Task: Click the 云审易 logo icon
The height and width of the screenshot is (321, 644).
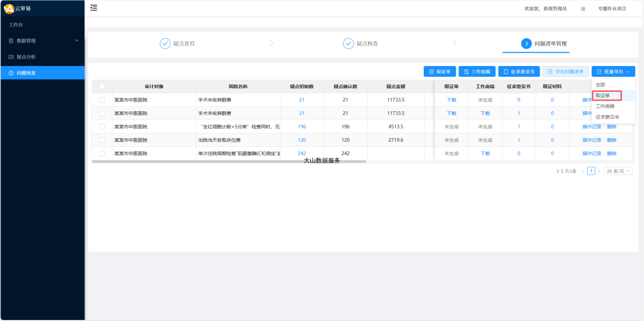Action: pos(9,8)
